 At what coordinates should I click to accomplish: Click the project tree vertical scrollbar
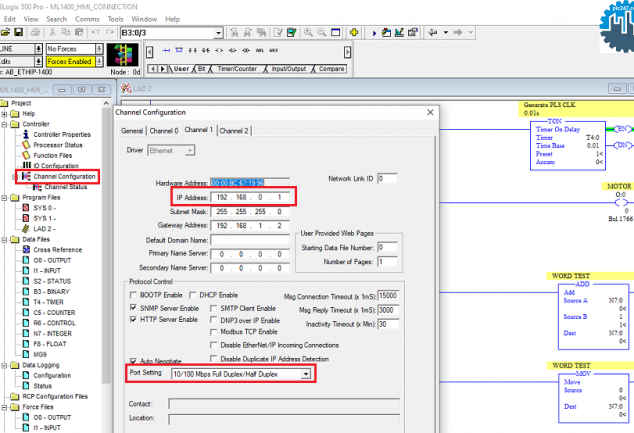[x=106, y=243]
